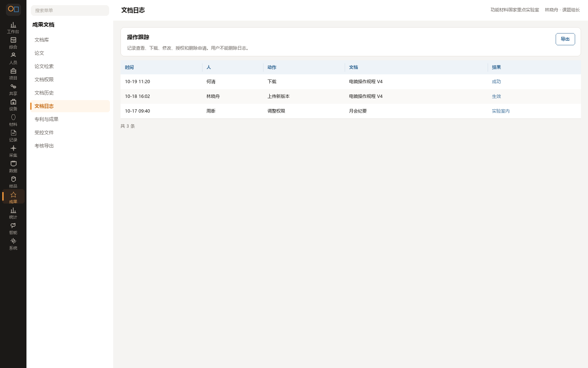Image resolution: width=588 pixels, height=368 pixels.
Task: Click the 实验室内 result link
Action: click(501, 111)
